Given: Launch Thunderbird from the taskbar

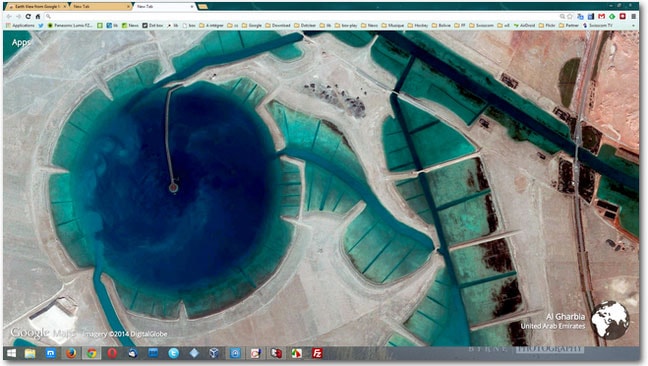Looking at the screenshot, I should pos(133,353).
